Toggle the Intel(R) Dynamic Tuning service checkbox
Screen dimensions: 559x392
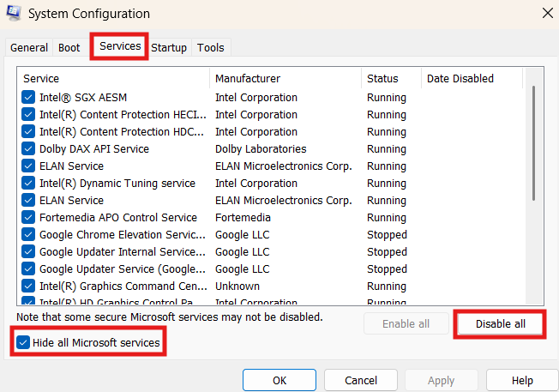click(x=28, y=183)
